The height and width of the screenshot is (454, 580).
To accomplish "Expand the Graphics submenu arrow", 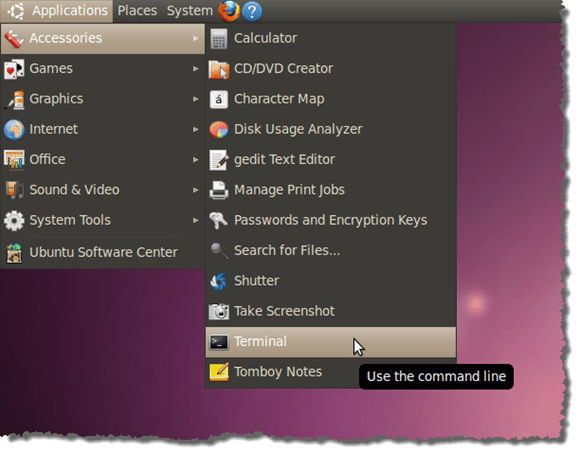I will pos(196,99).
